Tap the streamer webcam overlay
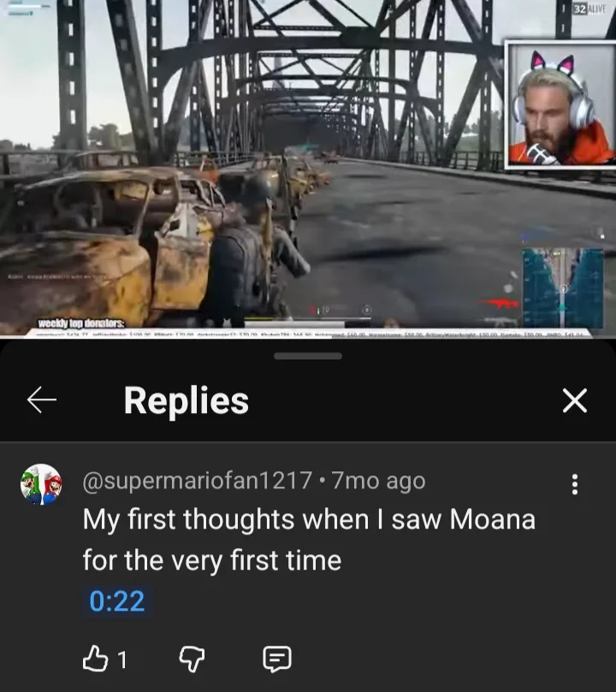616x692 pixels. [x=560, y=104]
